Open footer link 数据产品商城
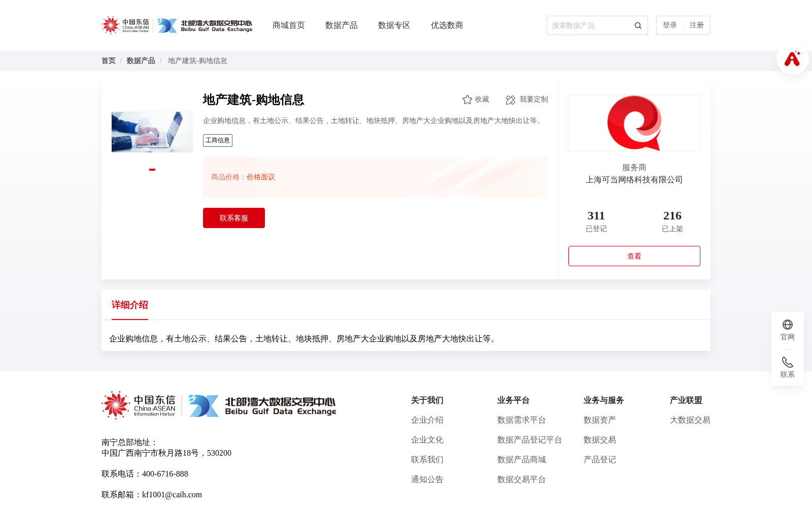812x508 pixels. [522, 460]
